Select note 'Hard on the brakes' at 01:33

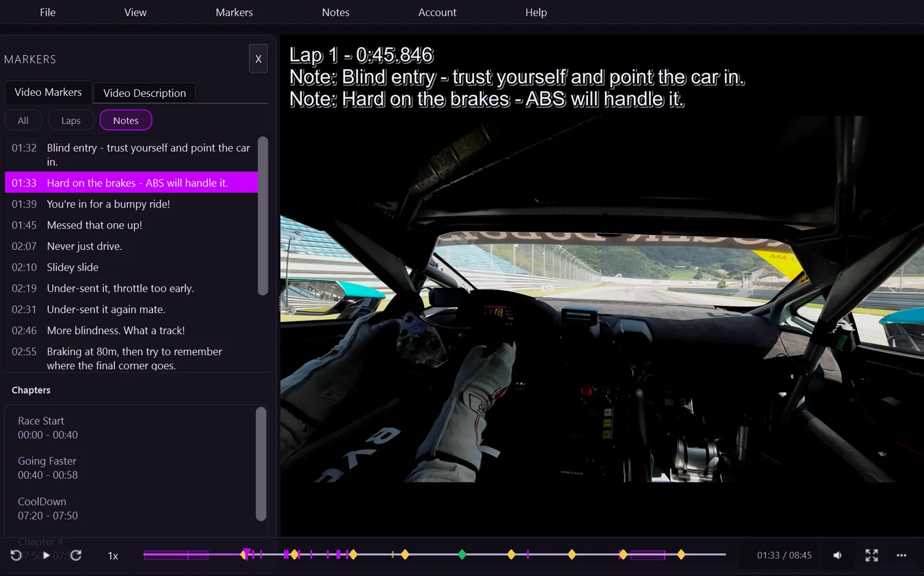131,182
